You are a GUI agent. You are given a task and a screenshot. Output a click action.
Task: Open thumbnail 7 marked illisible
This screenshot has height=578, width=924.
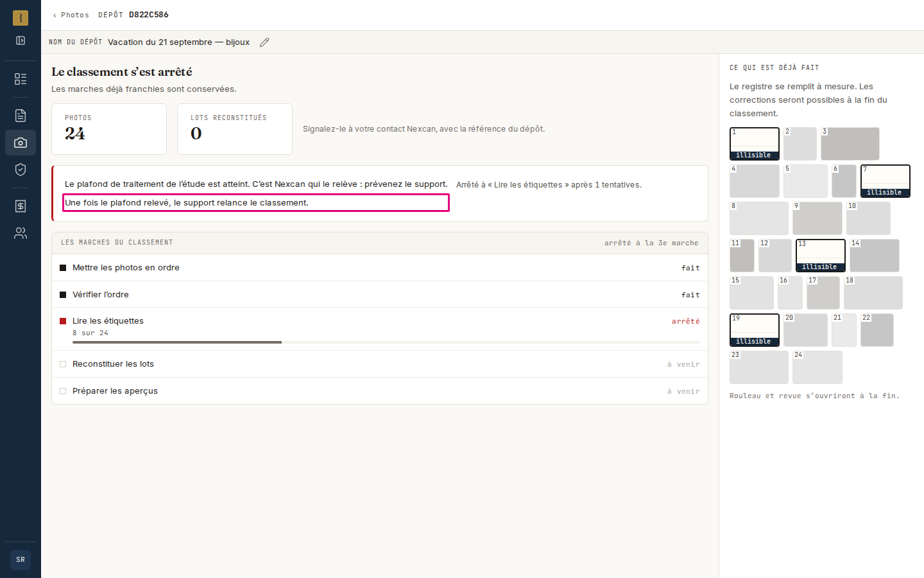886,181
